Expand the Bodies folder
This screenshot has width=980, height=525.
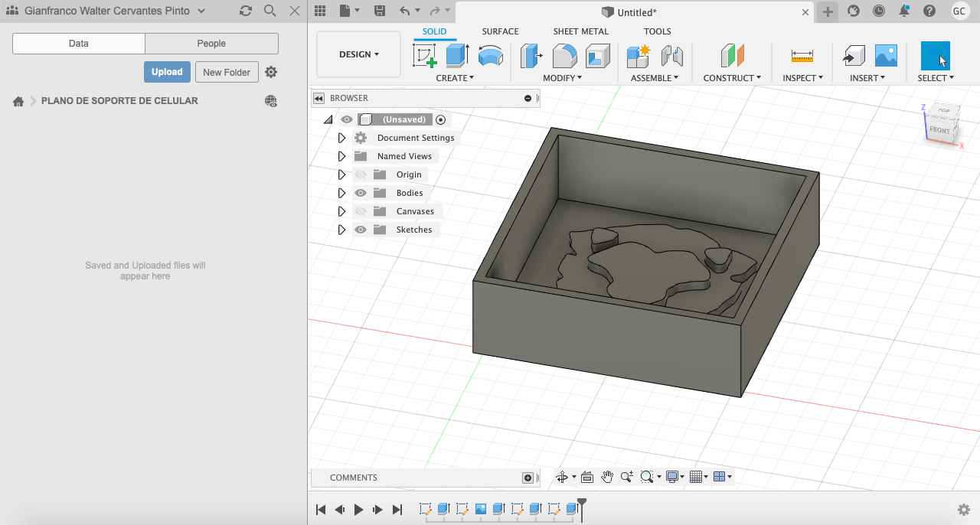click(342, 193)
